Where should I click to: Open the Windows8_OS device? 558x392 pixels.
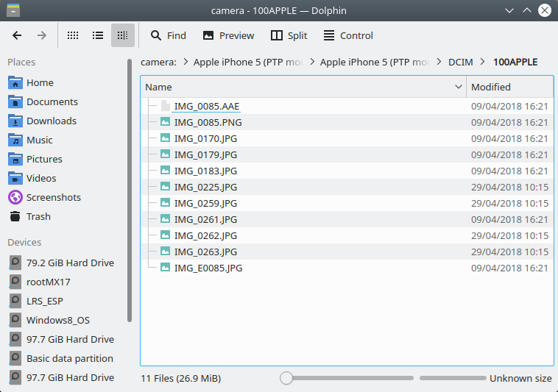(59, 320)
